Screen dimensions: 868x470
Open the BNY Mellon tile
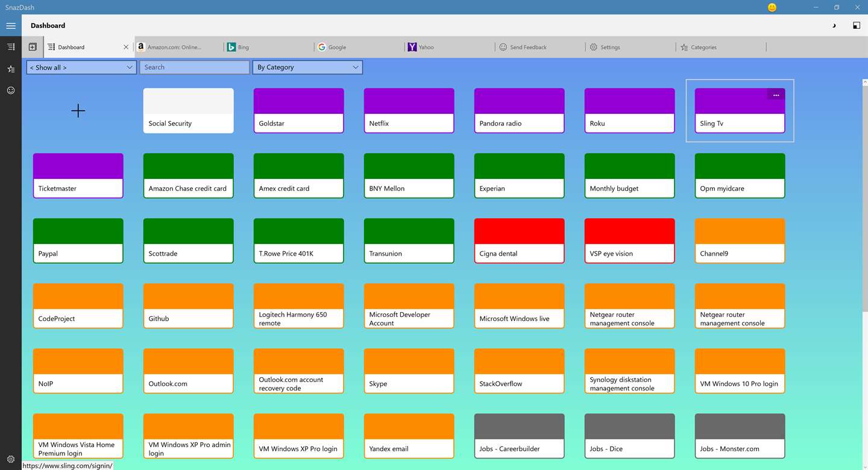(409, 176)
